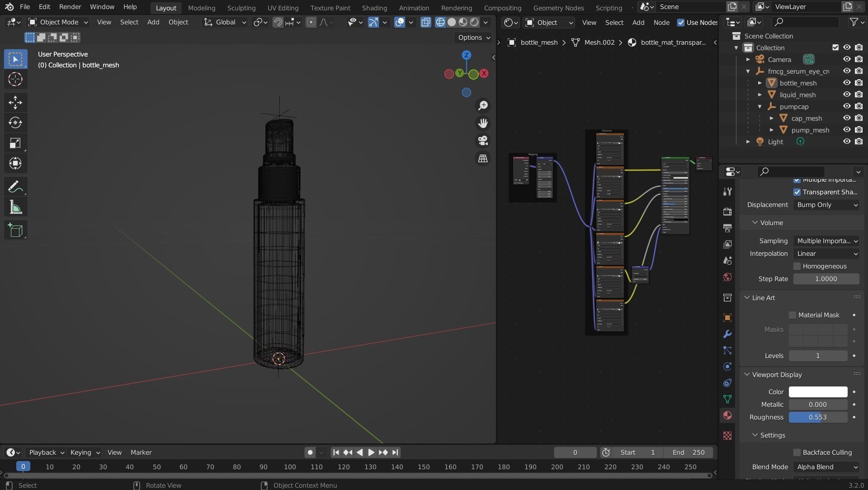This screenshot has height=490, width=868.
Task: Open the Object properties tab
Action: tap(727, 318)
